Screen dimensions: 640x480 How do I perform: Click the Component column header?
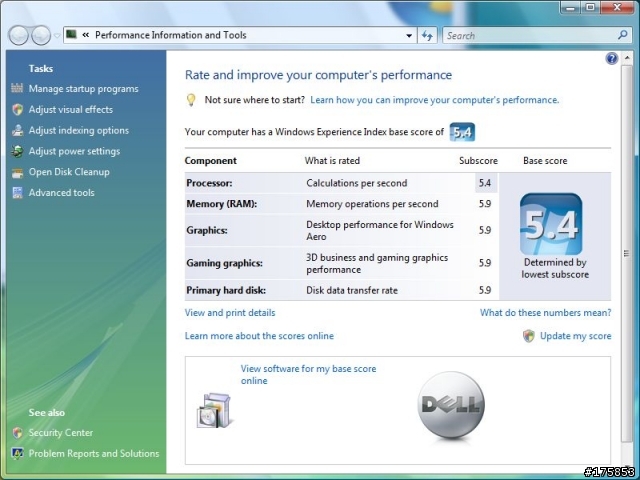[211, 160]
